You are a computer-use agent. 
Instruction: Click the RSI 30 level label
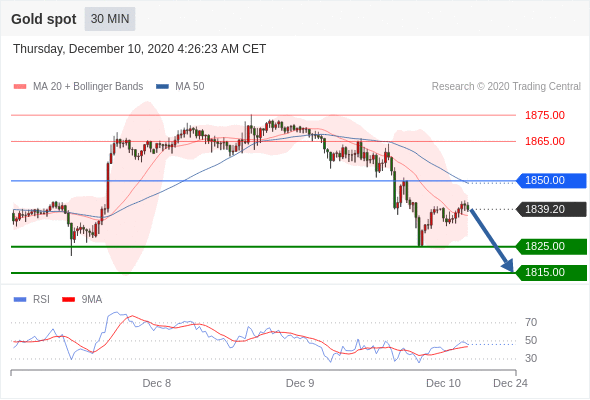tap(531, 358)
